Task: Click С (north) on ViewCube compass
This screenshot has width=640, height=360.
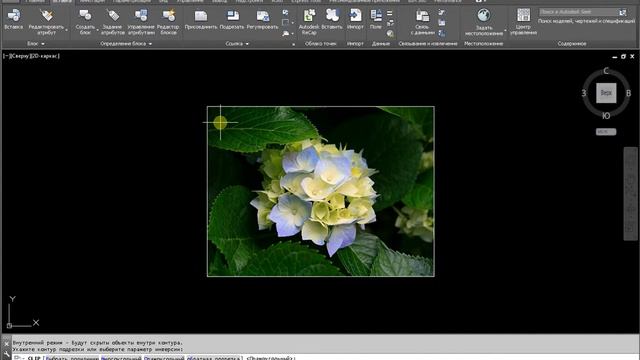Action: tap(606, 71)
